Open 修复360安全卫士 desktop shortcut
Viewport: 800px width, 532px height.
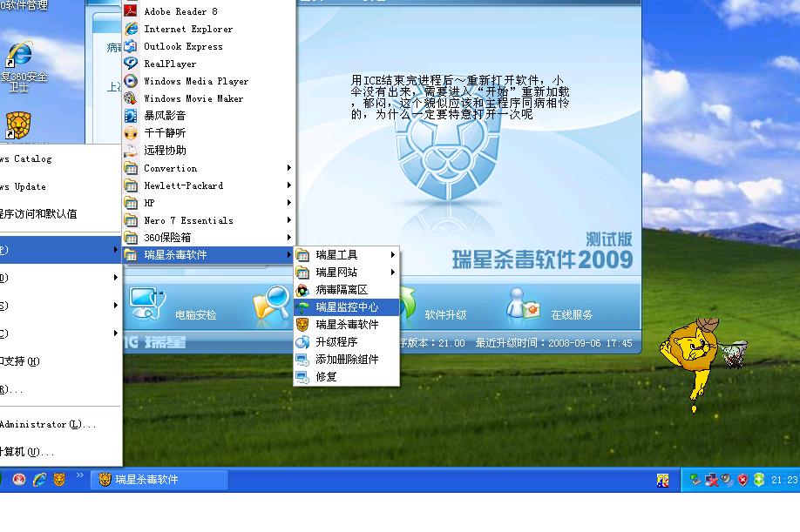pos(22,67)
